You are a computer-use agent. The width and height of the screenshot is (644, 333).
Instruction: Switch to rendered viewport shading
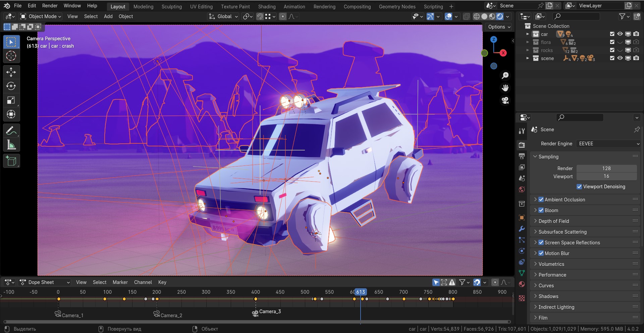(x=500, y=16)
